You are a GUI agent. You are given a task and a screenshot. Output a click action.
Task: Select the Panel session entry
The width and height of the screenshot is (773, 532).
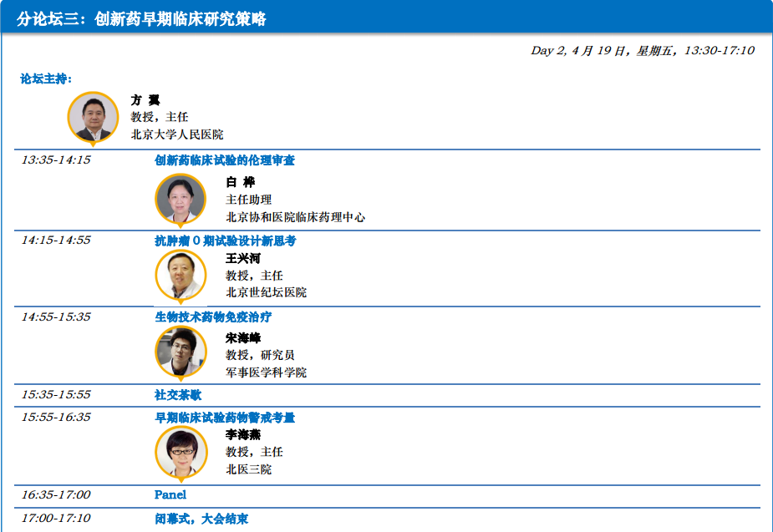(x=170, y=494)
